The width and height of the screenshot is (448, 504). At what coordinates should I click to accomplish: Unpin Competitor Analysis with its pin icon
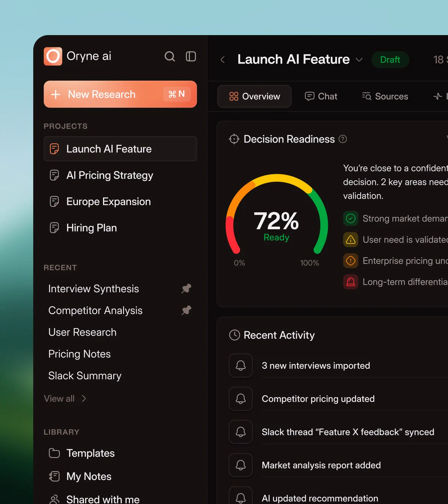coord(186,310)
